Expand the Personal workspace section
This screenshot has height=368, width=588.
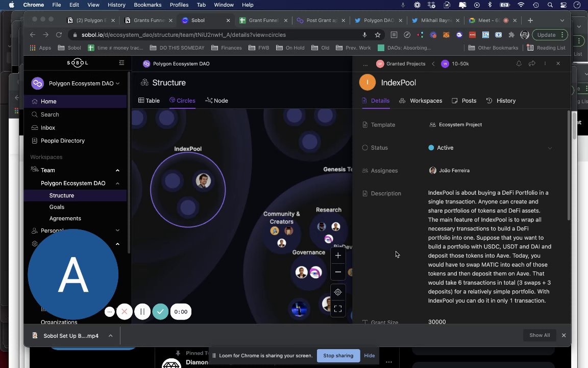(117, 231)
